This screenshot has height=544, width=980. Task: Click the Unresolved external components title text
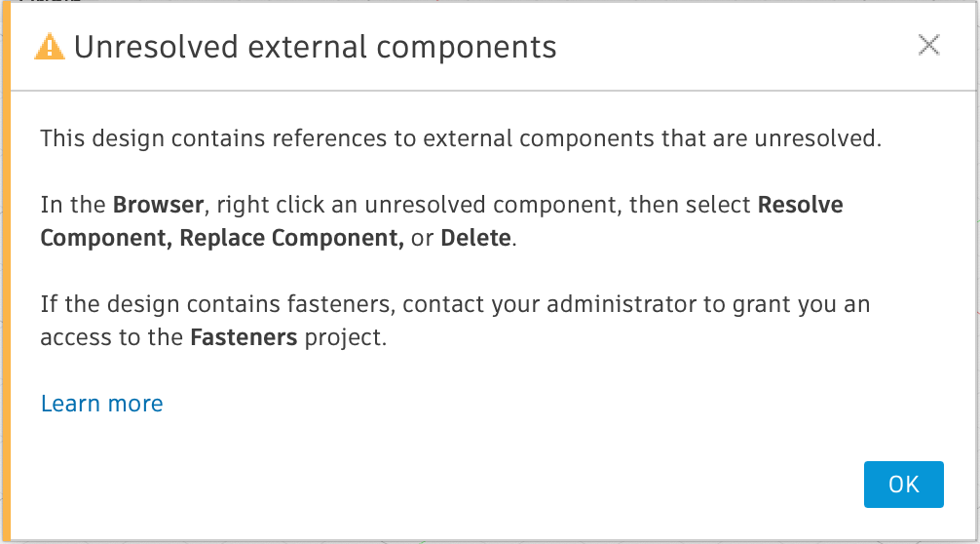tap(315, 47)
